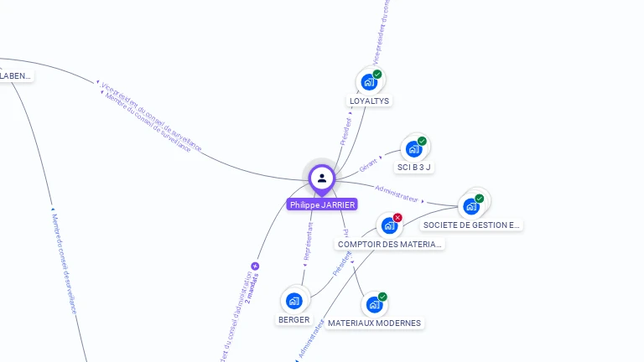Click the Vice-président du conseil de surveillance label

coord(152,116)
